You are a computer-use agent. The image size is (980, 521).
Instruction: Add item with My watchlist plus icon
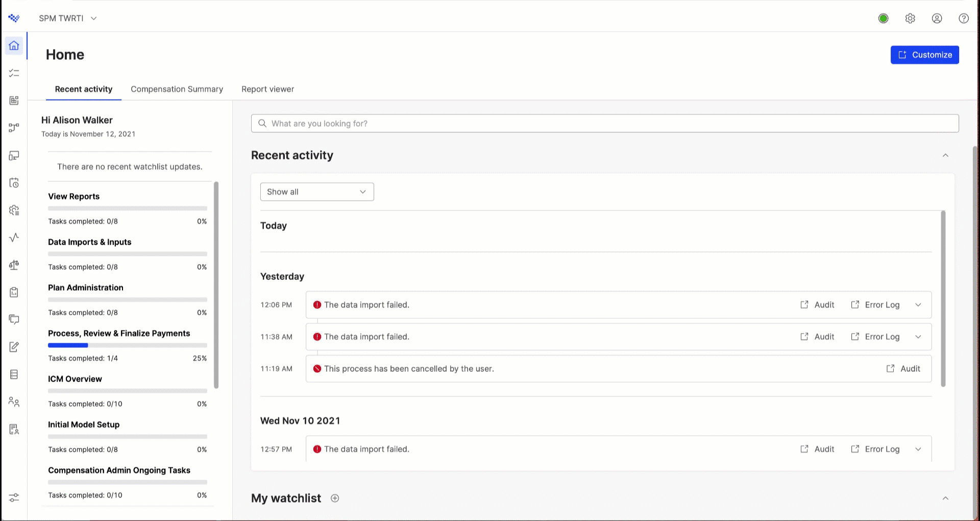pos(335,499)
